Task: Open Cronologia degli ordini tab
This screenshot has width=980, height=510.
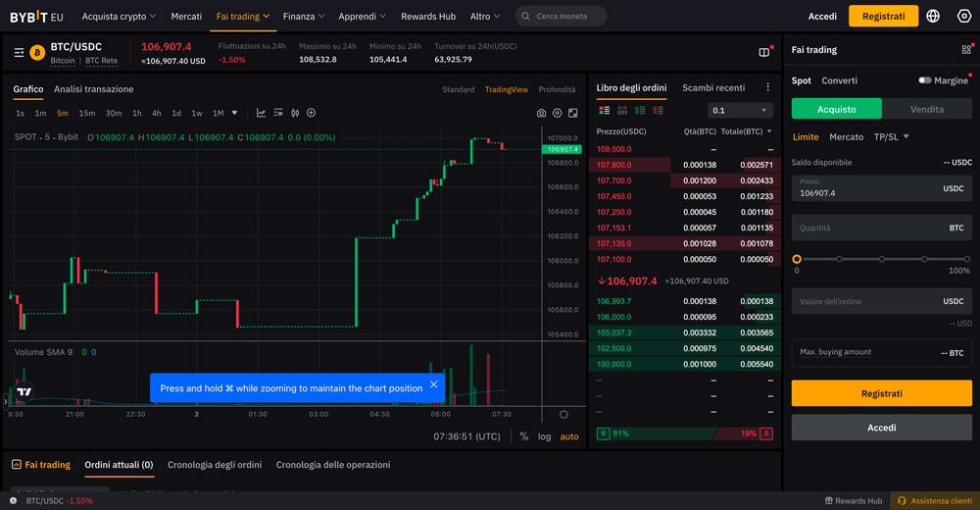Action: pyautogui.click(x=215, y=465)
